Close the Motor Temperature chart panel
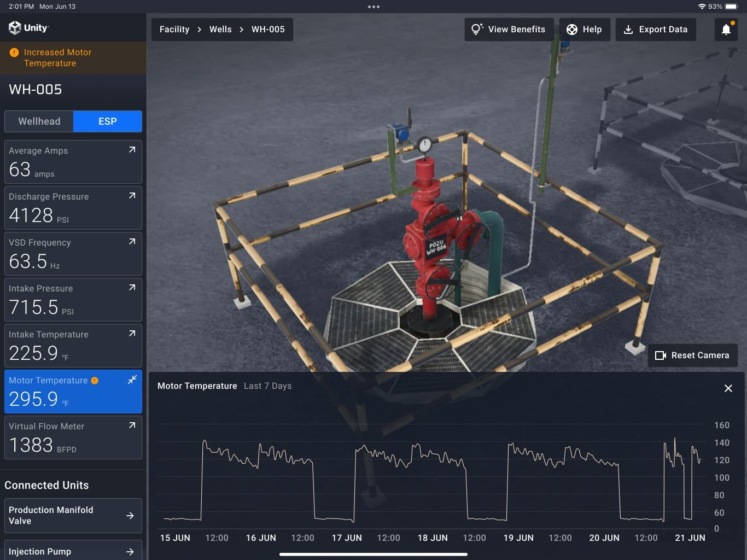This screenshot has width=747, height=560. tap(728, 388)
